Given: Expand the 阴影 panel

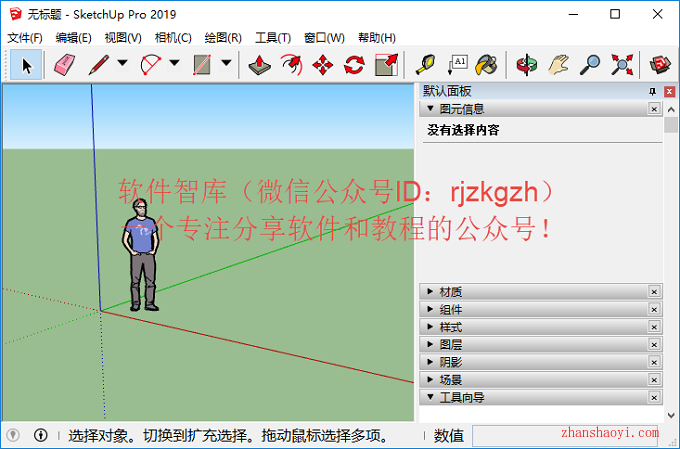Looking at the screenshot, I should [430, 362].
